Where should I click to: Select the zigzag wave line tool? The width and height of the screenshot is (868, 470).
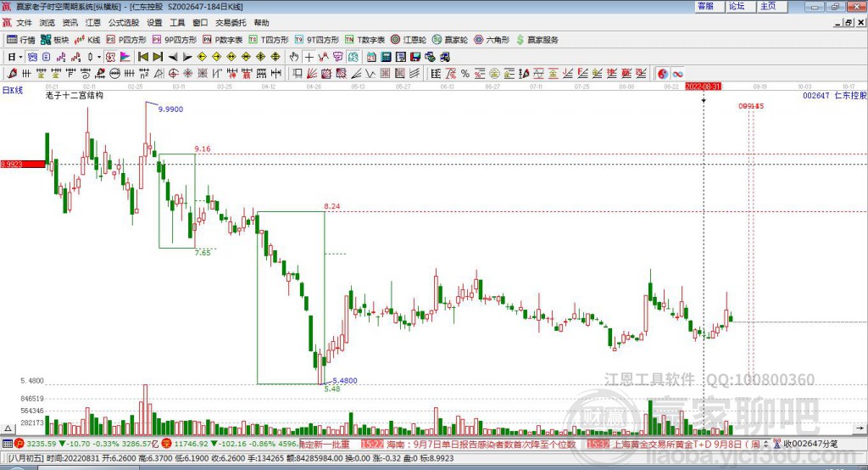pos(370,74)
